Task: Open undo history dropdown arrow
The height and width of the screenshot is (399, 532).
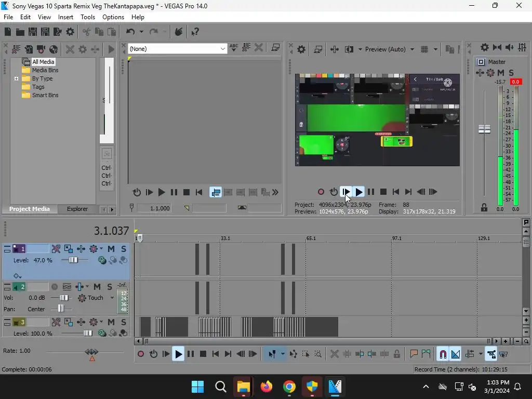Action: [x=141, y=32]
